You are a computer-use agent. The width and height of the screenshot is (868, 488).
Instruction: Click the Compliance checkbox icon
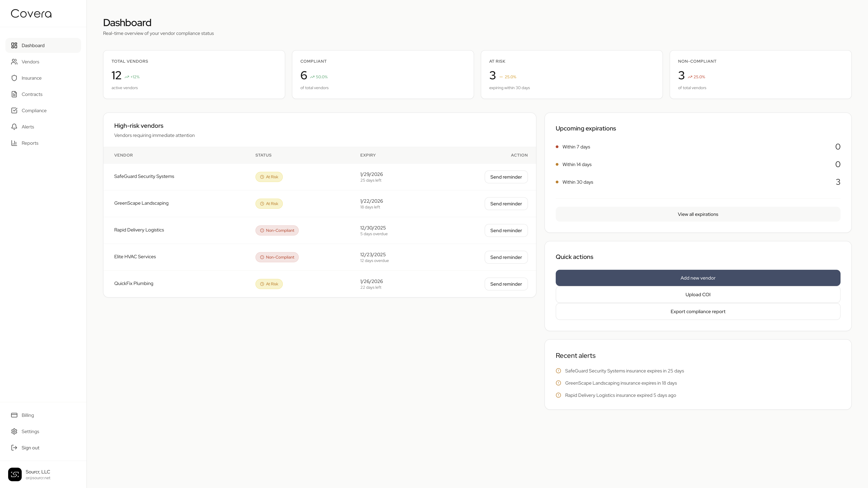tap(14, 110)
